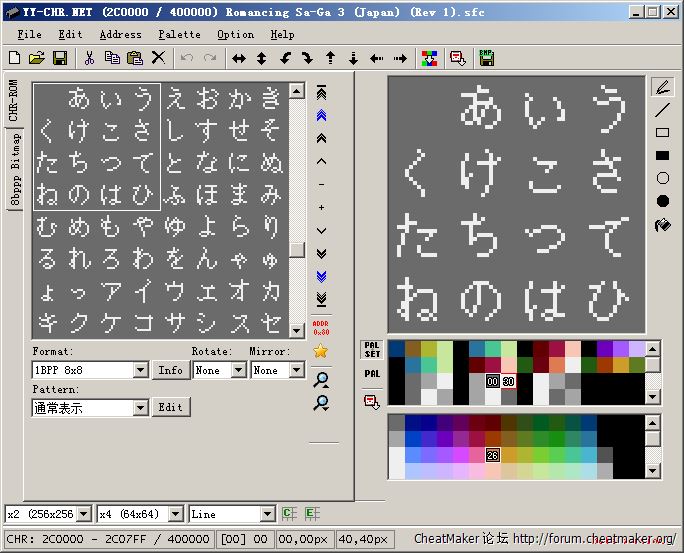Click the Save floppy disk icon
Image resolution: width=684 pixels, height=553 pixels.
pyautogui.click(x=60, y=58)
